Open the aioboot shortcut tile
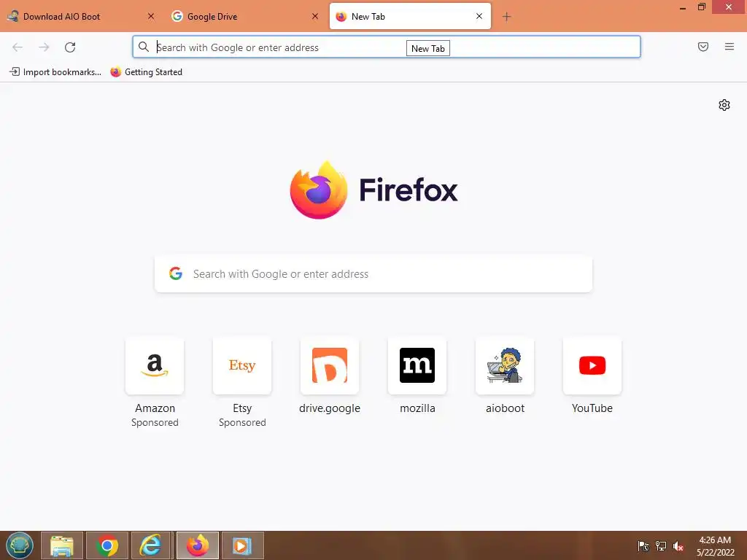The height and width of the screenshot is (560, 747). (x=505, y=366)
